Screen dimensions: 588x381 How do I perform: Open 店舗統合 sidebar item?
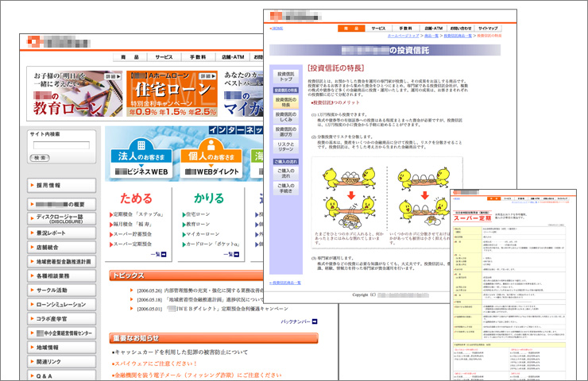[x=61, y=248]
